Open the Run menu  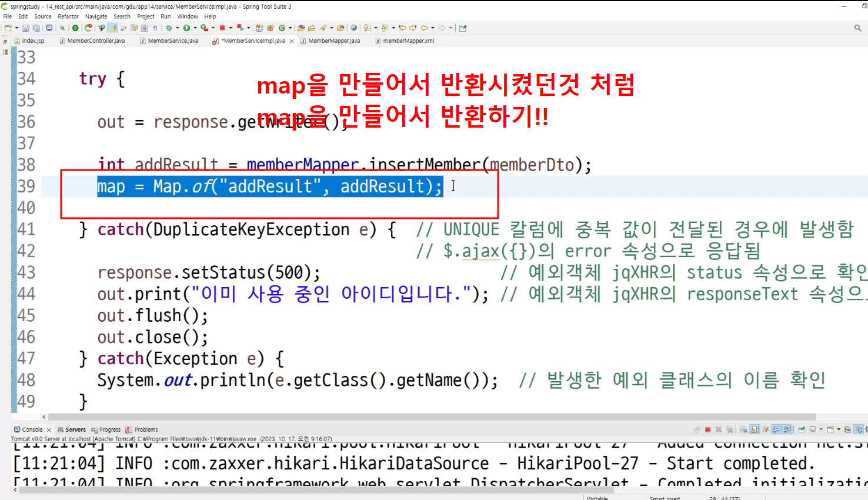click(x=166, y=16)
